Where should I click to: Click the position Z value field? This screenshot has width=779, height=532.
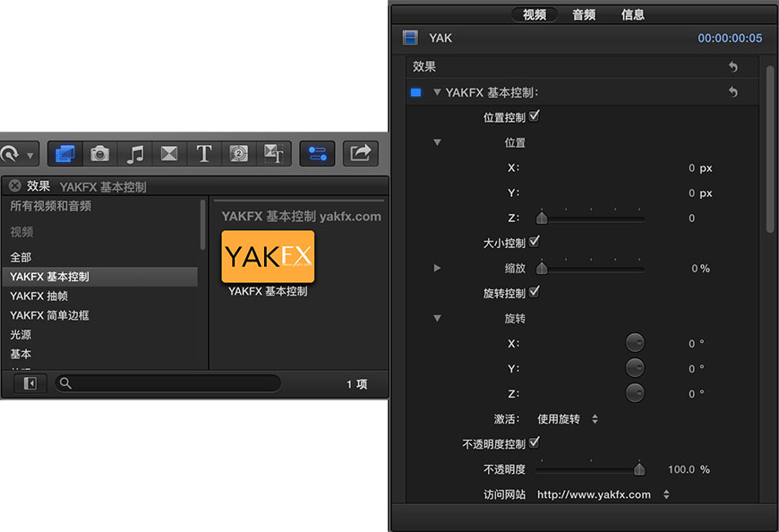click(x=691, y=218)
